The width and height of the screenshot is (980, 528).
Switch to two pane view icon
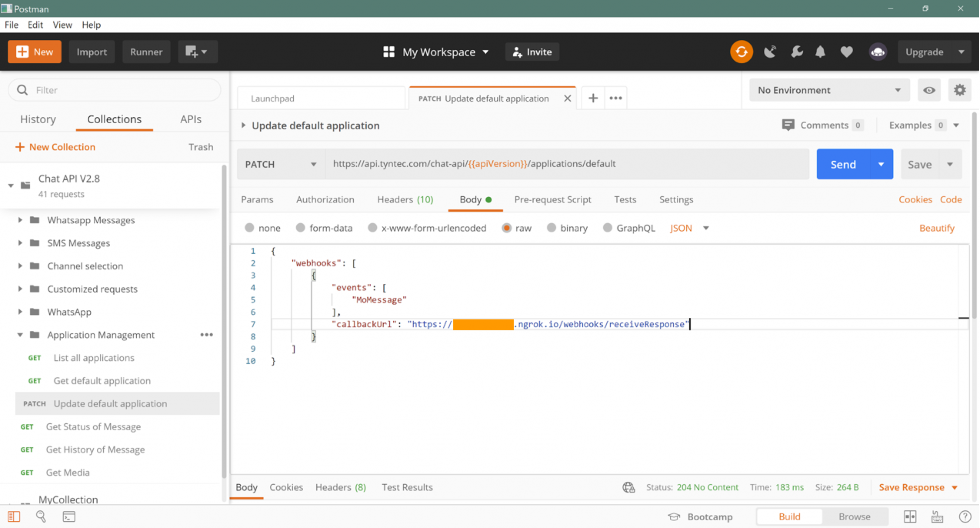(910, 517)
